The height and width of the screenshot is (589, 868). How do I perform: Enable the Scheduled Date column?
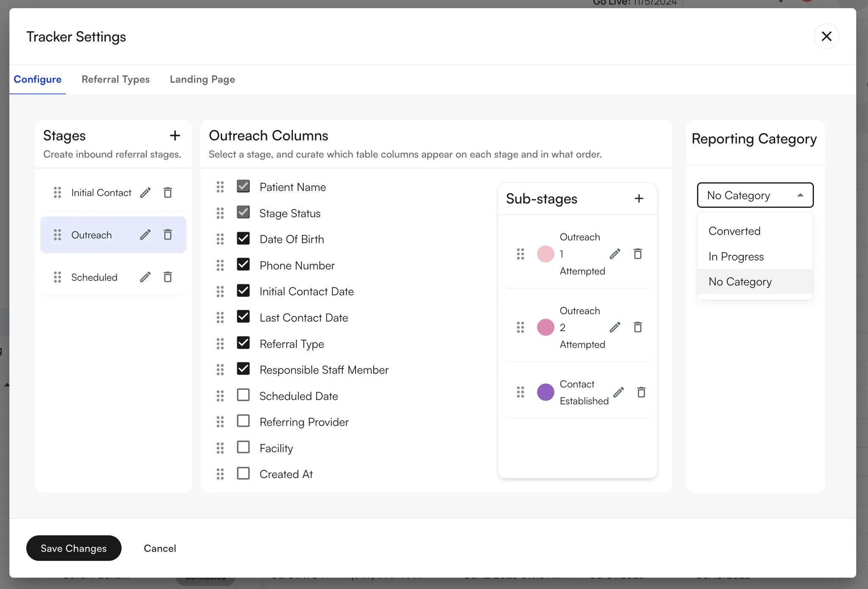tap(243, 395)
